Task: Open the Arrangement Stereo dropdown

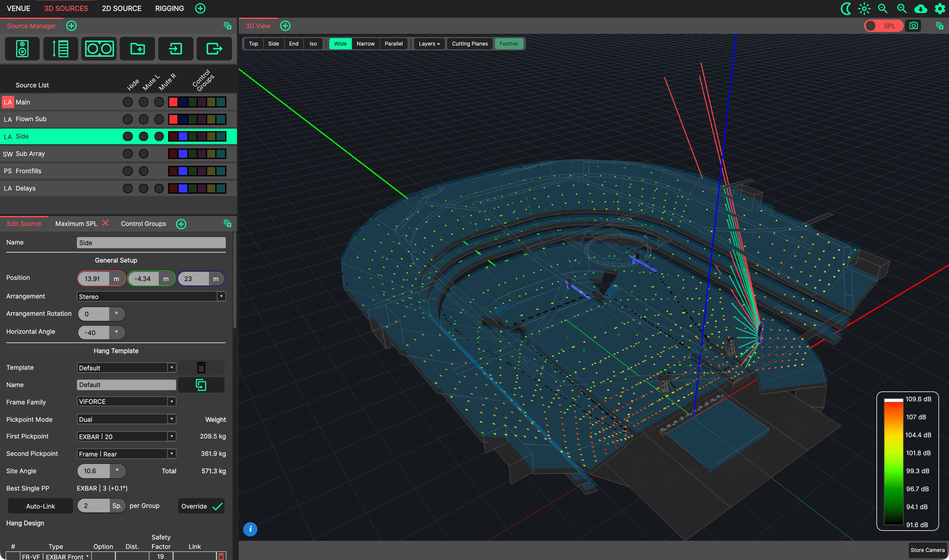Action: pos(151,296)
